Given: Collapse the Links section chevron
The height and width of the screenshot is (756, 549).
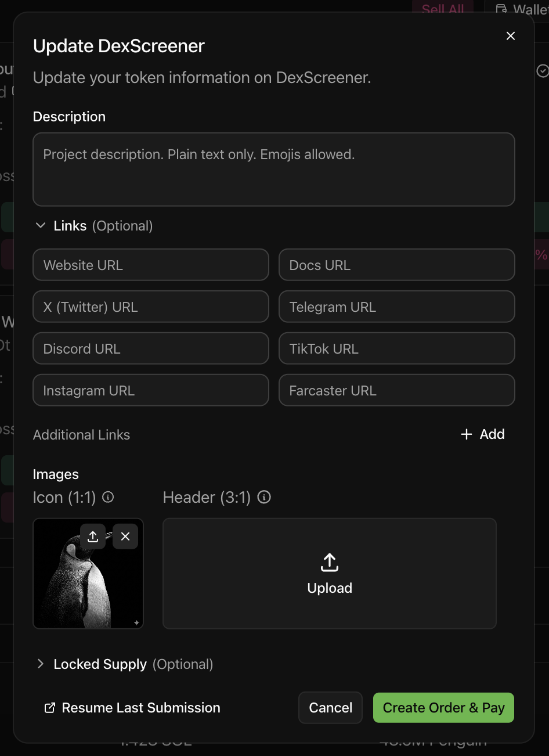Looking at the screenshot, I should (x=41, y=225).
